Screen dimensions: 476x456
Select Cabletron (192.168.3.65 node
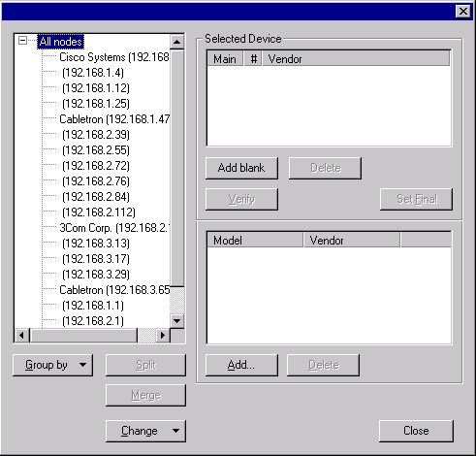point(114,290)
